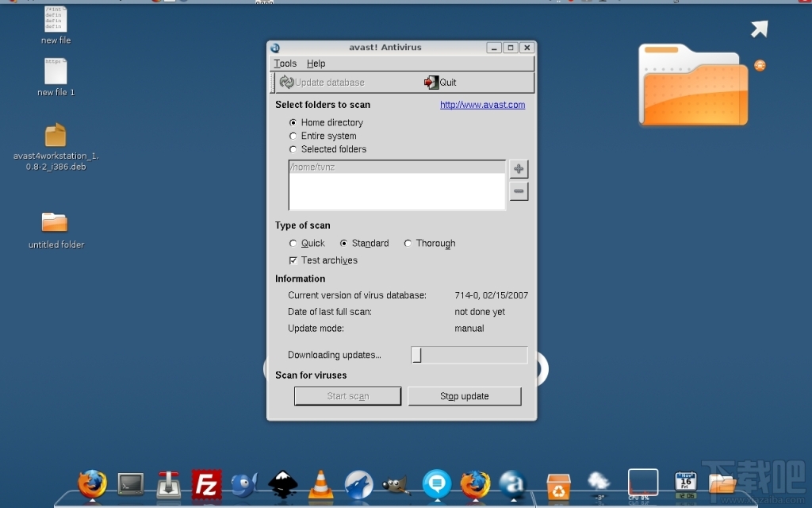This screenshot has width=812, height=508.
Task: Click the avast logo in title bar
Action: [275, 48]
